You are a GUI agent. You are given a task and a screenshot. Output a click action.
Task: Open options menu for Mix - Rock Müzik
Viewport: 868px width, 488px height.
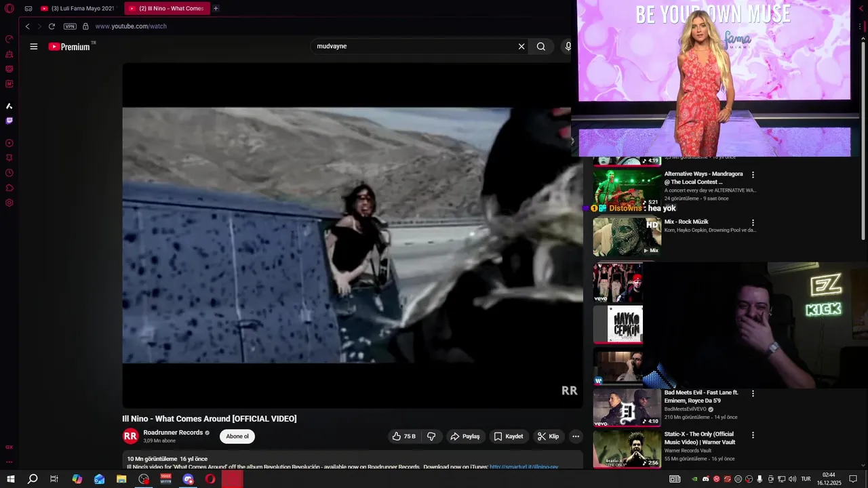click(753, 222)
